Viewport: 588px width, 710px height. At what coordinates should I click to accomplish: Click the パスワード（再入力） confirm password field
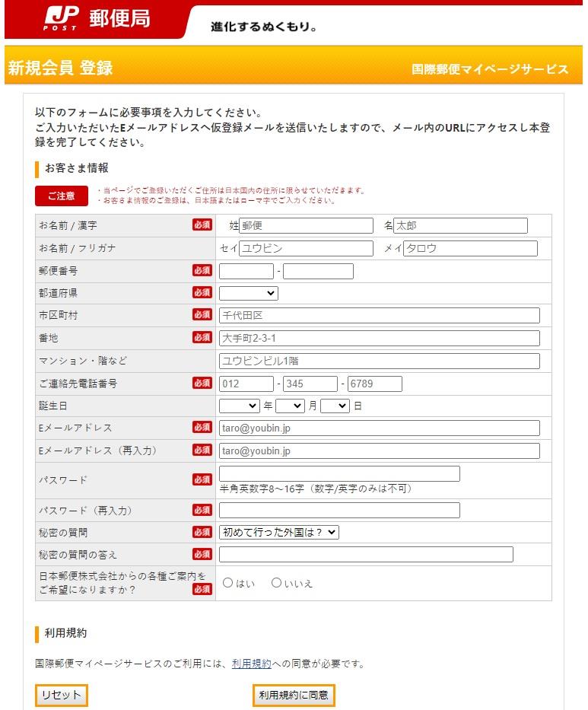pos(339,511)
